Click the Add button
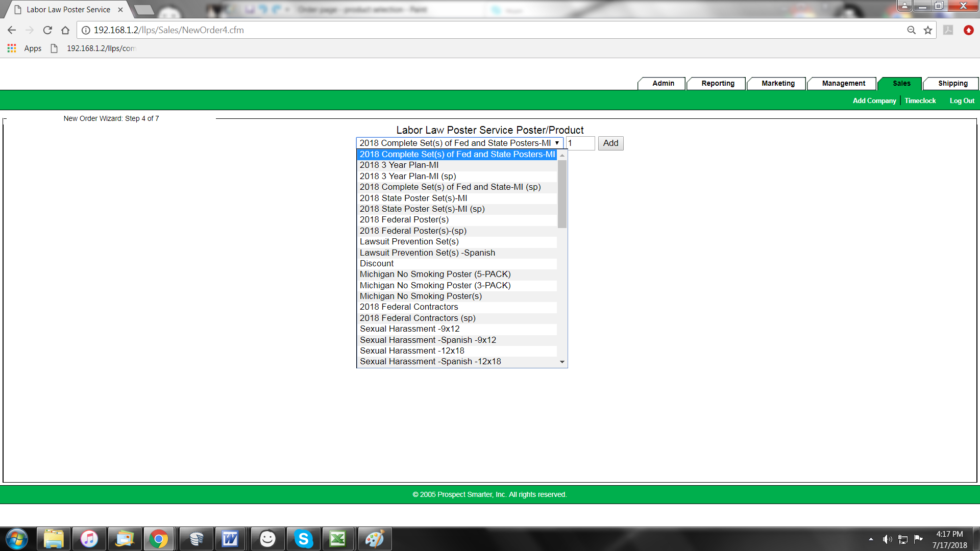 610,143
